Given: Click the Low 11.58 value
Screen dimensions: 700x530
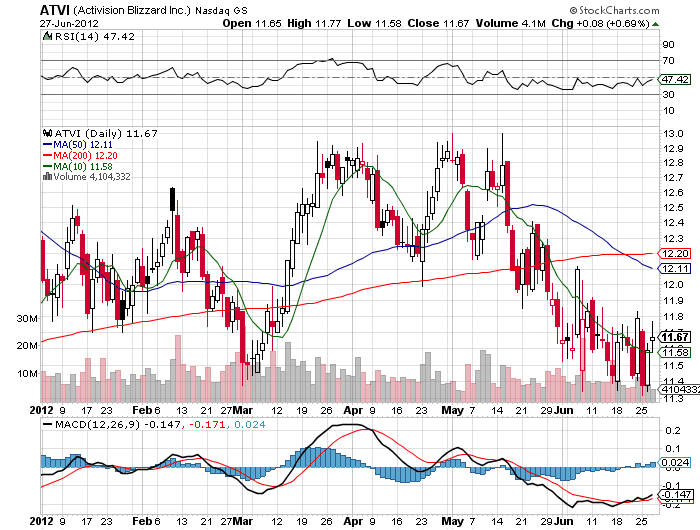Looking at the screenshot, I should tap(374, 23).
